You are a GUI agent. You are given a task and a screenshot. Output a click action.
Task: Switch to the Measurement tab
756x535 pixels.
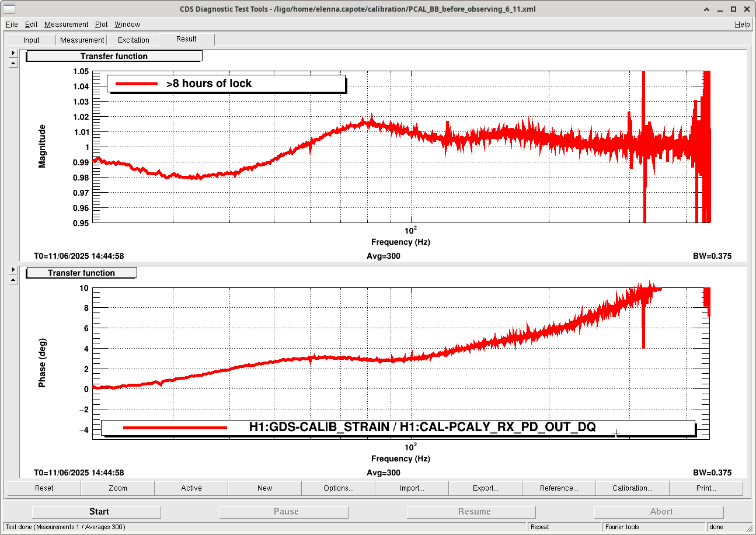click(x=82, y=40)
